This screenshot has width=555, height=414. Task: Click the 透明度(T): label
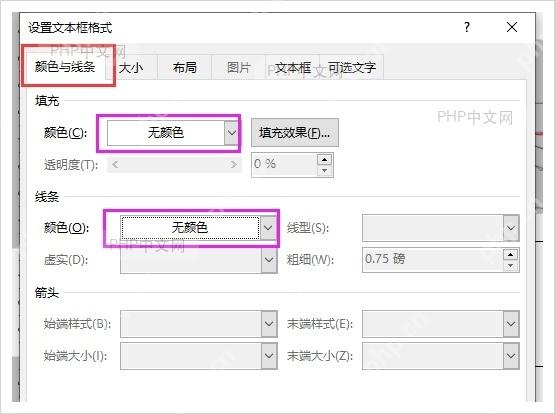click(x=71, y=165)
